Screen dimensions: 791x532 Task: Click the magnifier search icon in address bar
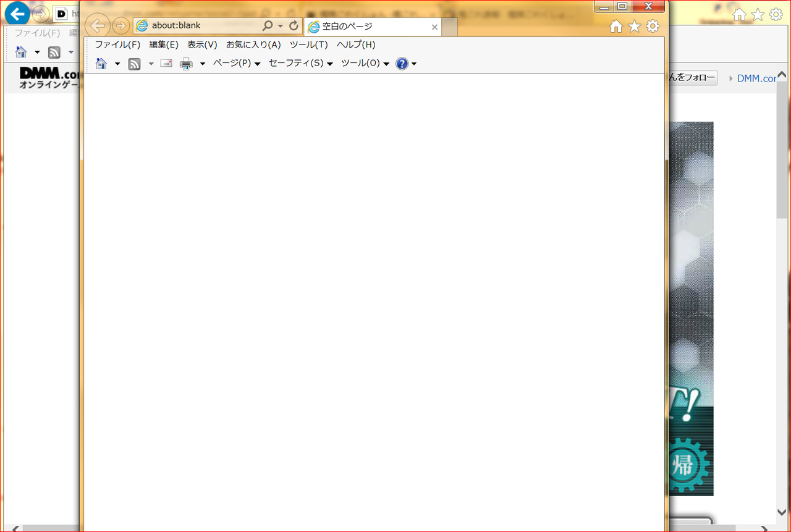[268, 26]
